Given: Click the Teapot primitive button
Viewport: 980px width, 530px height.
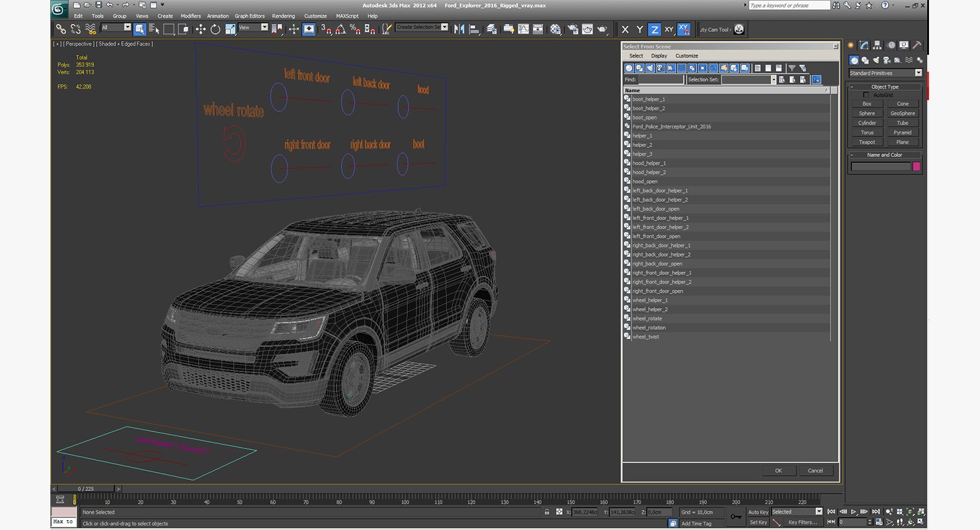Looking at the screenshot, I should click(867, 142).
